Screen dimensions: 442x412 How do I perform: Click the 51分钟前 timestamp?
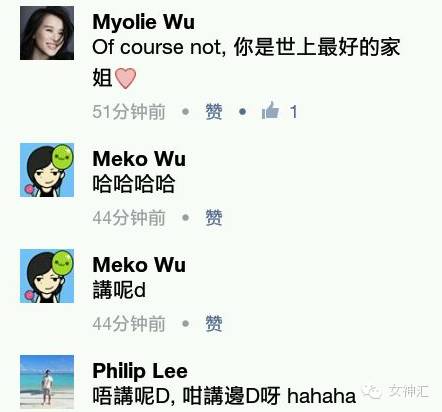[x=129, y=111]
